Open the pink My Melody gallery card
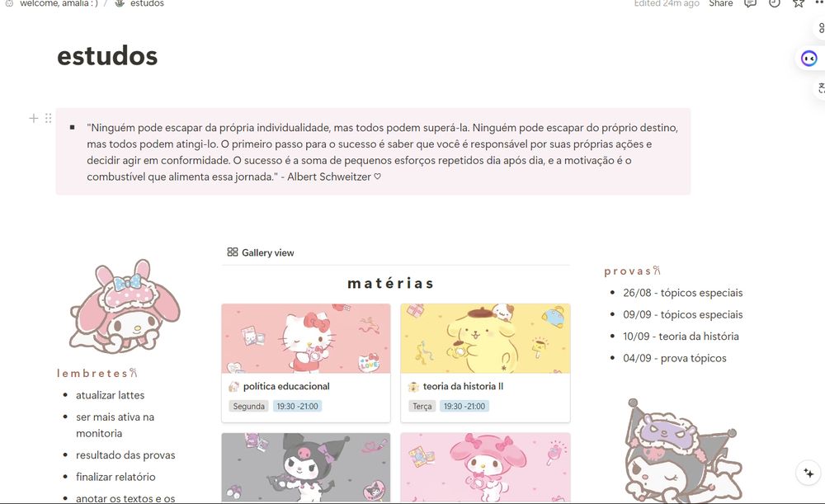The height and width of the screenshot is (504, 825). pyautogui.click(x=485, y=467)
